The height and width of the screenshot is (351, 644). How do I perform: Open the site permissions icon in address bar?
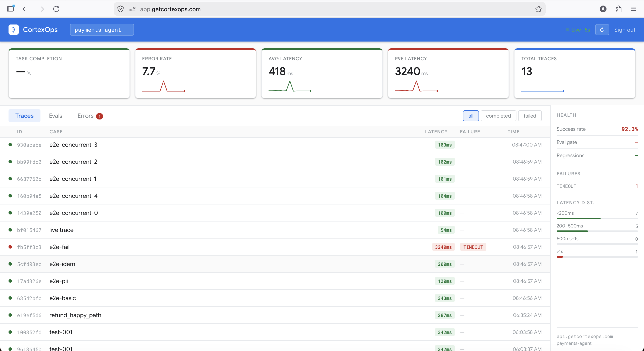pos(132,9)
